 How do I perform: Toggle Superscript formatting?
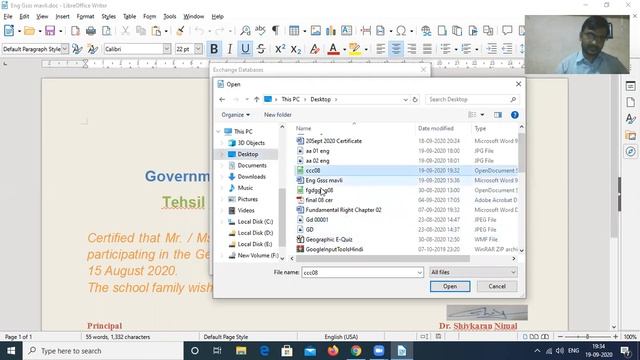click(280, 49)
